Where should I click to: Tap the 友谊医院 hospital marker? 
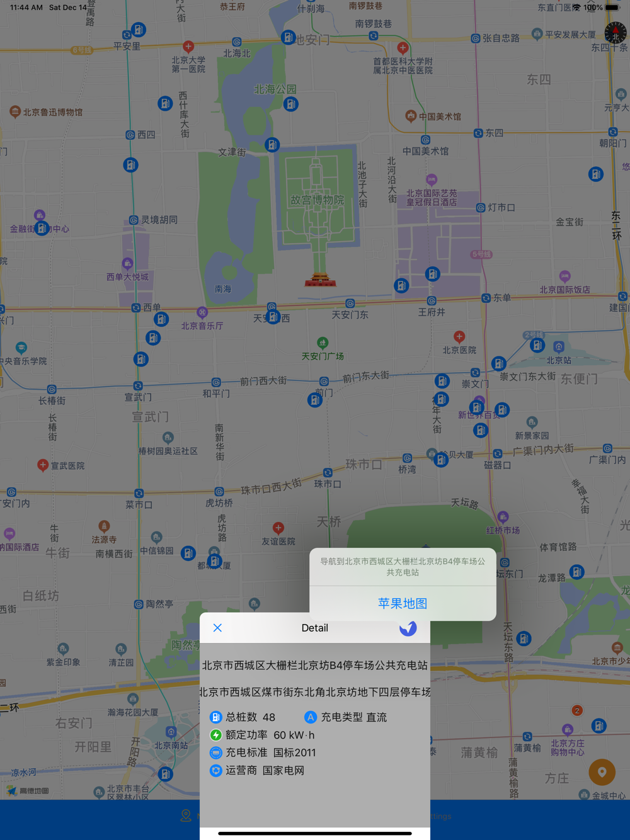coord(278,528)
